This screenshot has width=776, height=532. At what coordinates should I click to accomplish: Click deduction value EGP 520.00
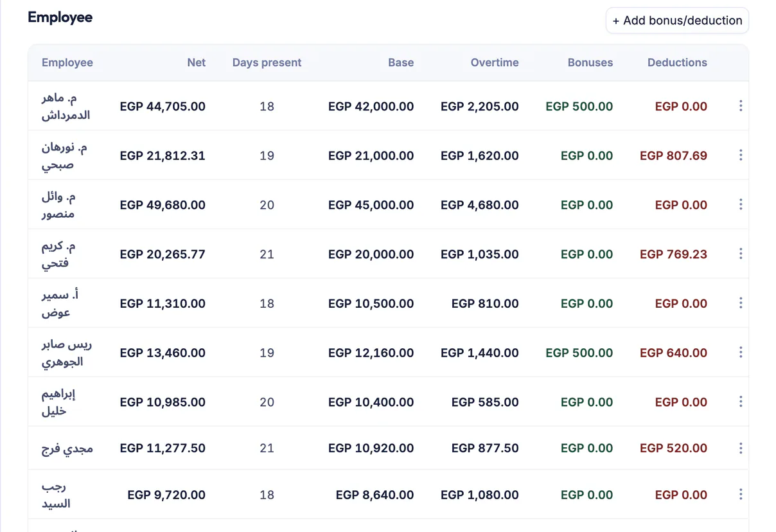click(x=673, y=448)
